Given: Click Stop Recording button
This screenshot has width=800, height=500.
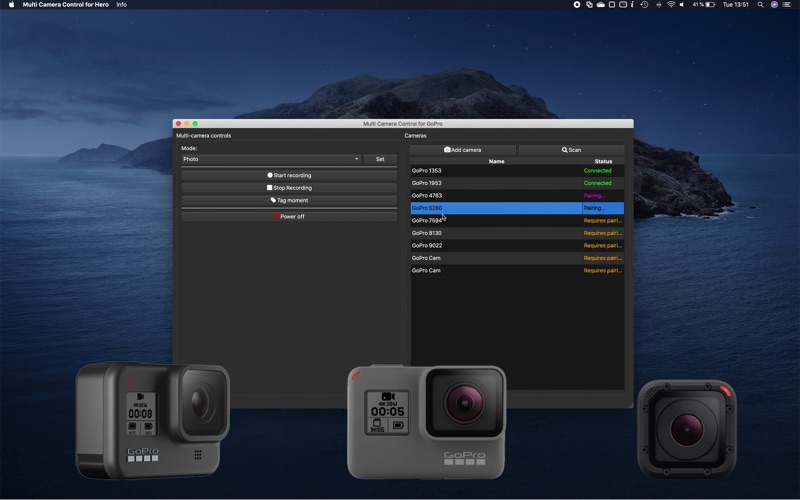Looking at the screenshot, I should pyautogui.click(x=289, y=188).
